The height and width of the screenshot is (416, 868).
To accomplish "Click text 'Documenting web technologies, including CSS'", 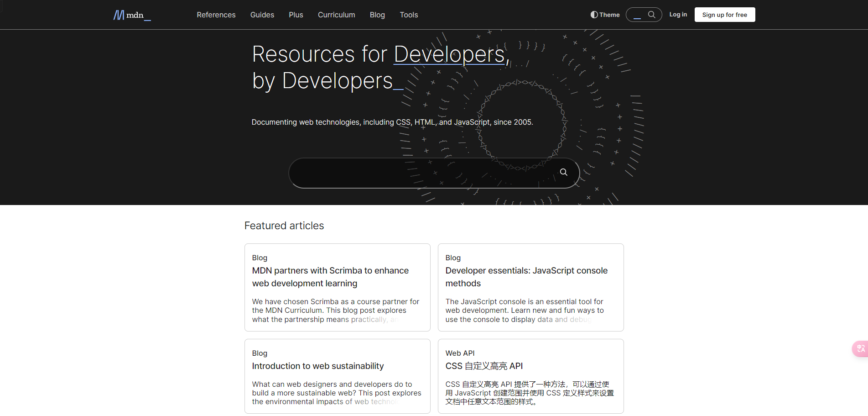I will pyautogui.click(x=331, y=122).
